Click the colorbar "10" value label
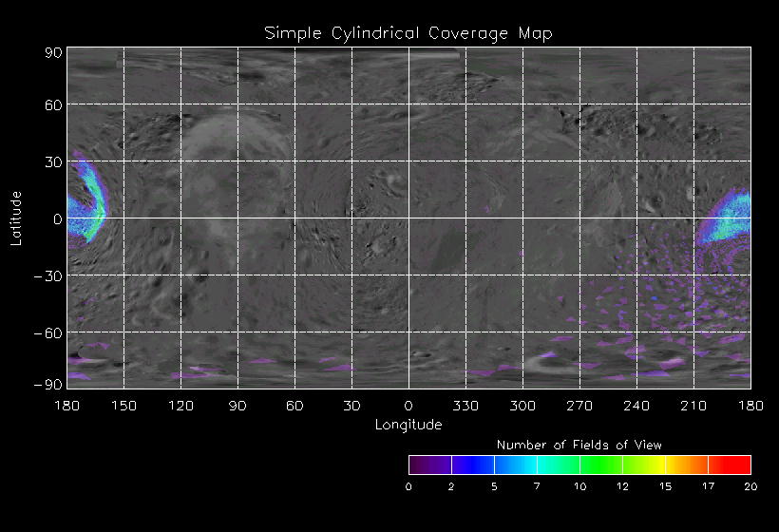 [x=579, y=486]
